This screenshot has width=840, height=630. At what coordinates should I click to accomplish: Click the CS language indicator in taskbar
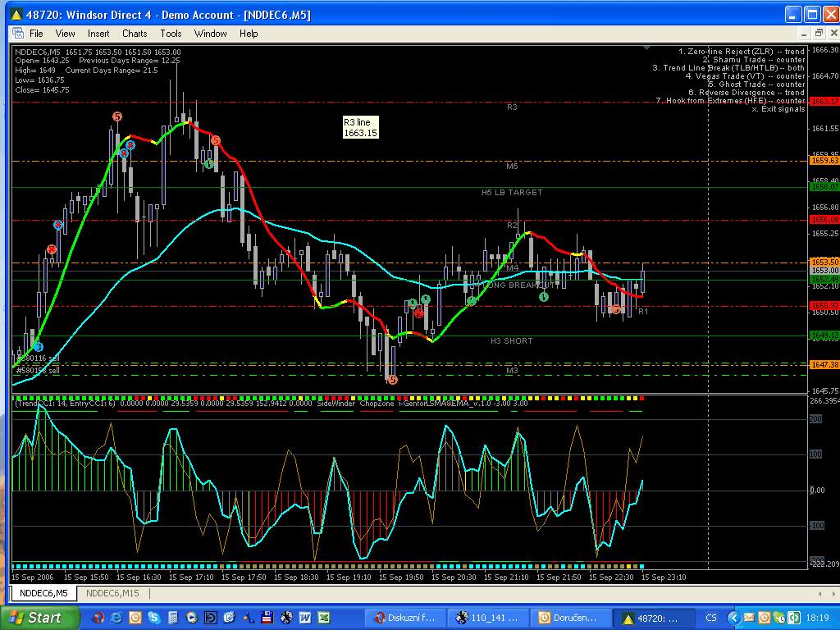[x=711, y=618]
